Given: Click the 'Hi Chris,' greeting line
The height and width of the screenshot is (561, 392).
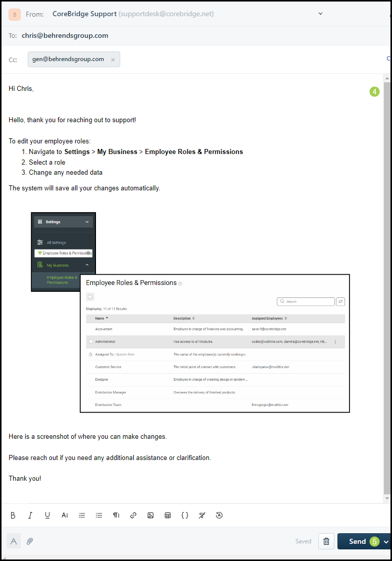Looking at the screenshot, I should click(21, 88).
